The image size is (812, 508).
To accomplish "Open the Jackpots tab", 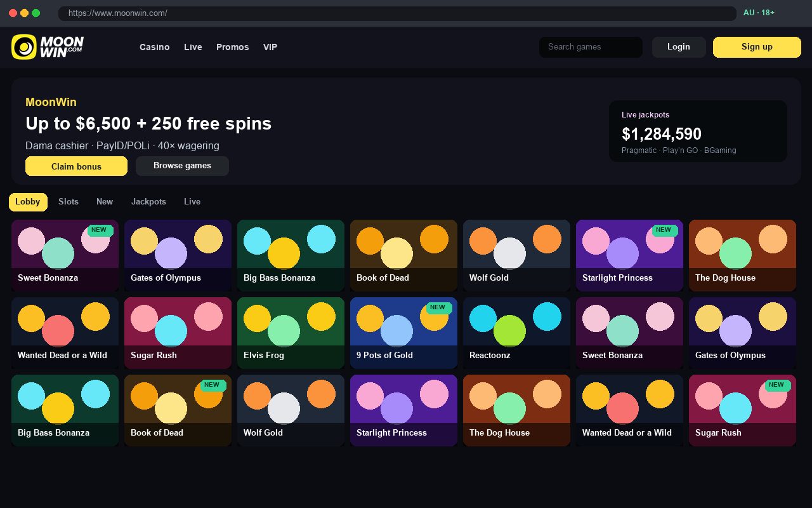I will (x=148, y=202).
